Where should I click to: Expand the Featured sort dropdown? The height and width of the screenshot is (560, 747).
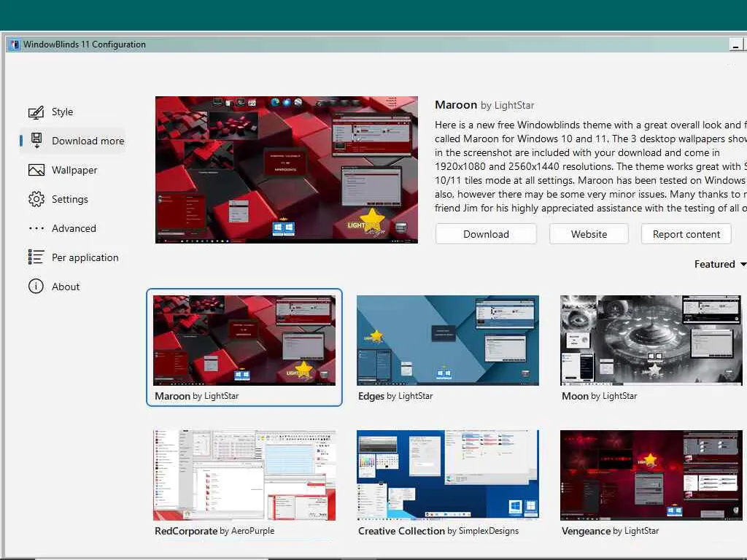coord(720,264)
